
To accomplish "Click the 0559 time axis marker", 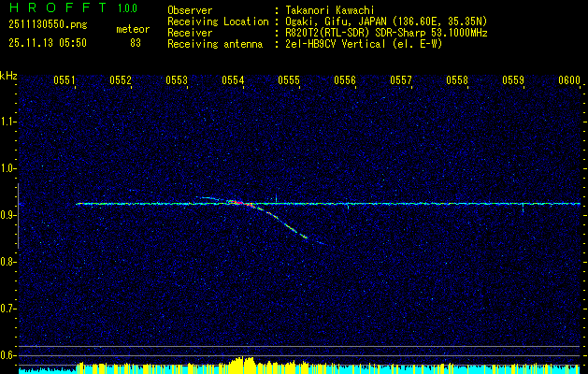I will point(513,80).
